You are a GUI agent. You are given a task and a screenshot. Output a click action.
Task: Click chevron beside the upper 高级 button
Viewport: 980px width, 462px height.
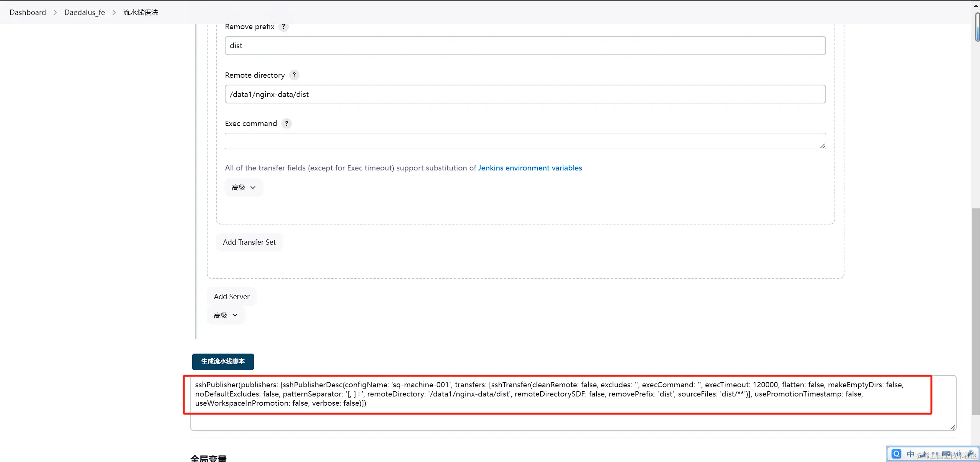click(253, 187)
